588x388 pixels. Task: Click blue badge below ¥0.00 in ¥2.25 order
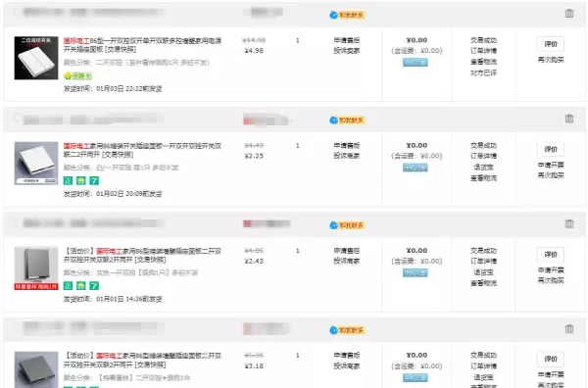click(416, 168)
